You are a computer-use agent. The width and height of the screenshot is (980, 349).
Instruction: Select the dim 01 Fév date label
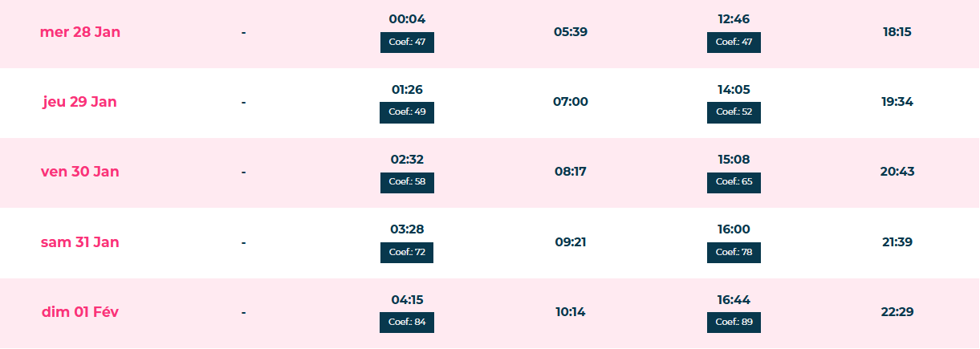(80, 312)
